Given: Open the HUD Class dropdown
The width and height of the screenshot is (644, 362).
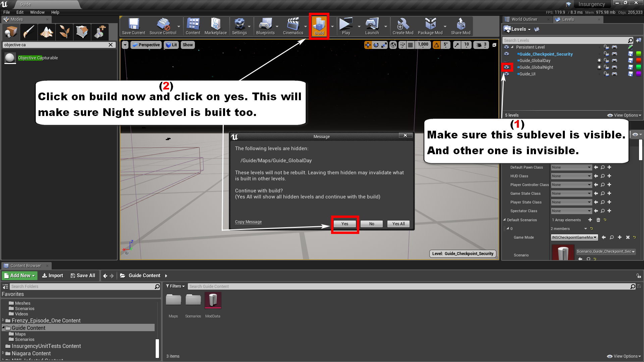Looking at the screenshot, I should 572,176.
